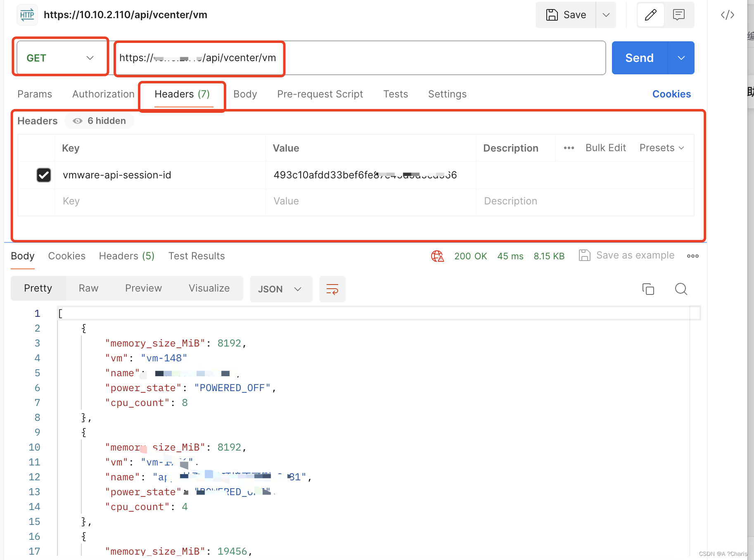Select the Raw view
Screen dimensions: 754x560
[x=88, y=288]
